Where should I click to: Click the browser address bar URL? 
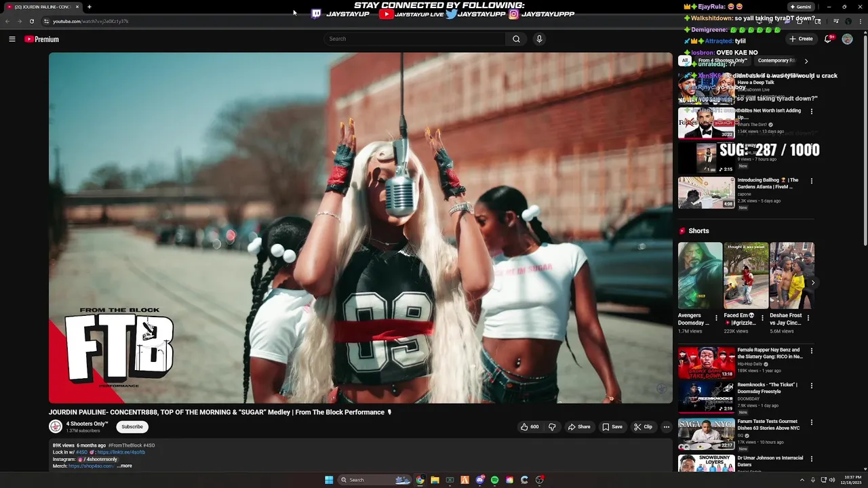(91, 21)
